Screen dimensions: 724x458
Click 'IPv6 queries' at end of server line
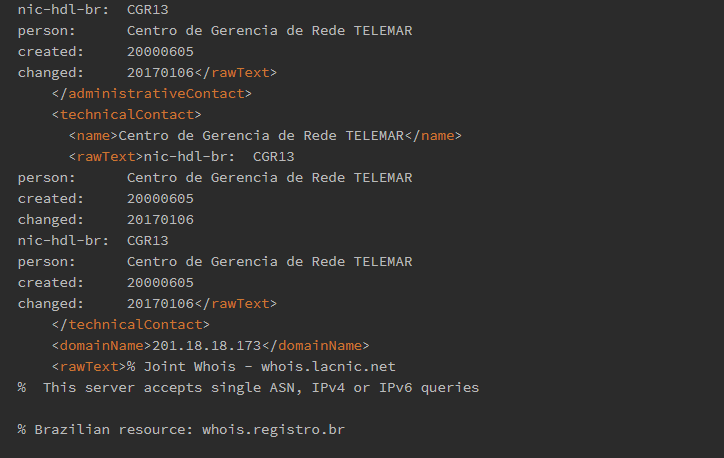429,387
